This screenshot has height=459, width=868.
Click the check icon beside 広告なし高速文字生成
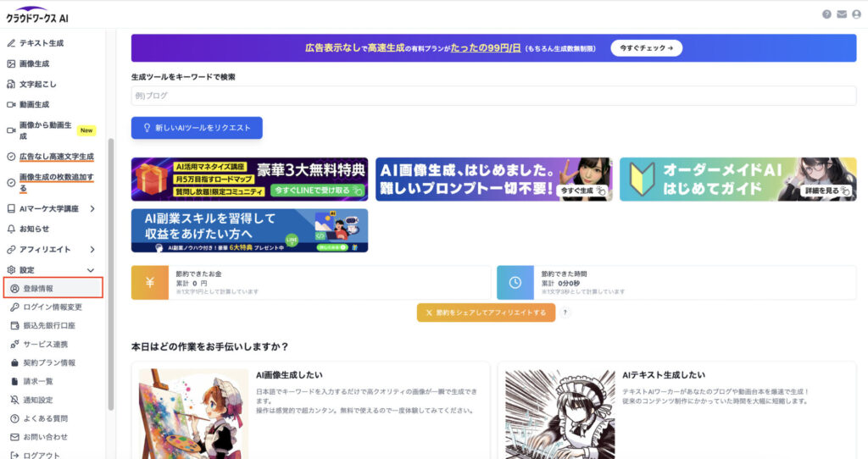11,157
